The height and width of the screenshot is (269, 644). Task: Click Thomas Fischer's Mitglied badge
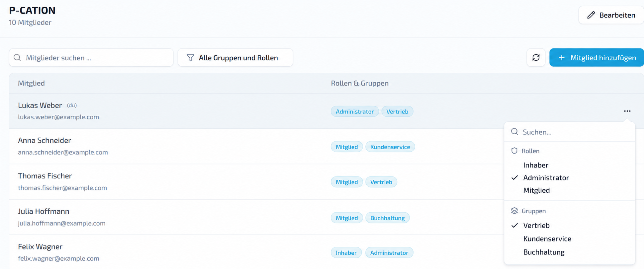click(x=347, y=182)
